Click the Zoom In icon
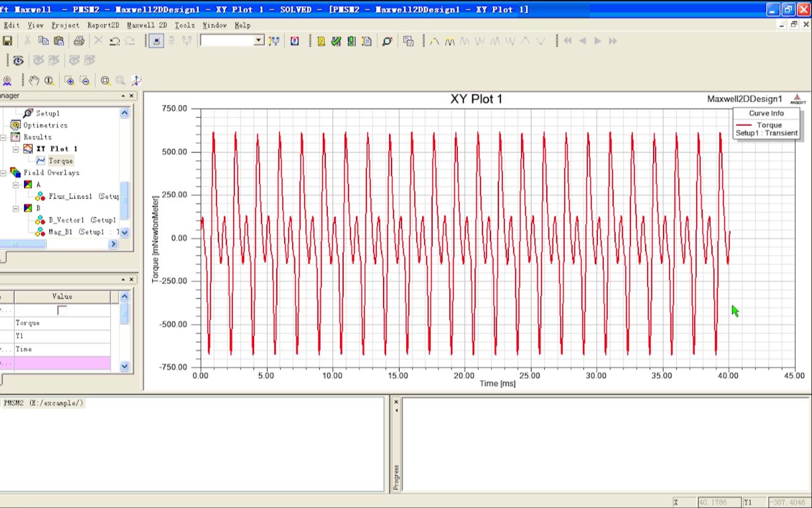Screen dimensions: 812x508 [69, 80]
